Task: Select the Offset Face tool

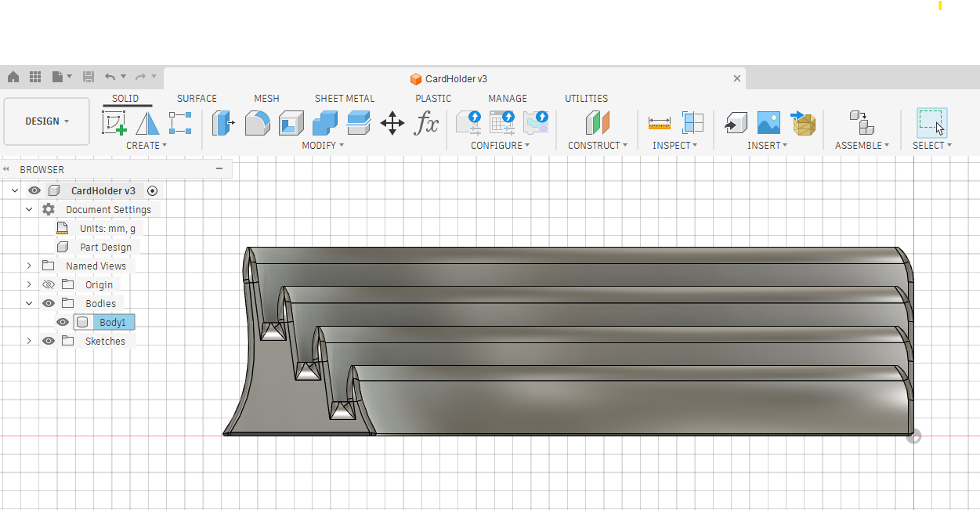Action: (358, 123)
